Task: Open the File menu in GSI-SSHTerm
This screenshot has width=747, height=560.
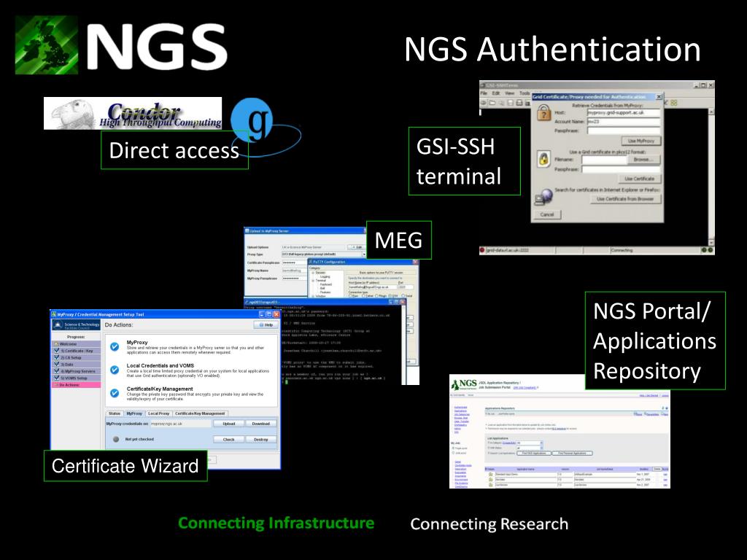Action: pos(484,93)
